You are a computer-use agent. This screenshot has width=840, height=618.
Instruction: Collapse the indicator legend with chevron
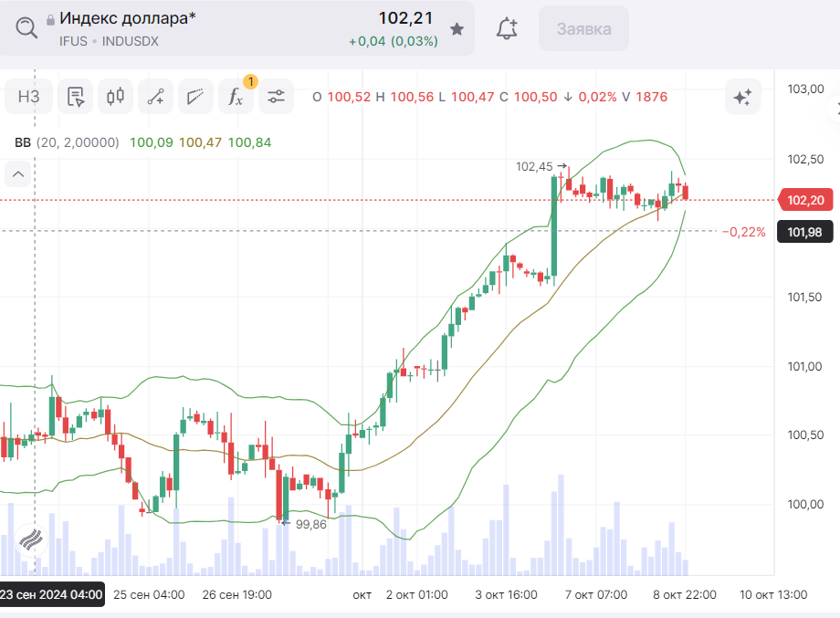18,173
